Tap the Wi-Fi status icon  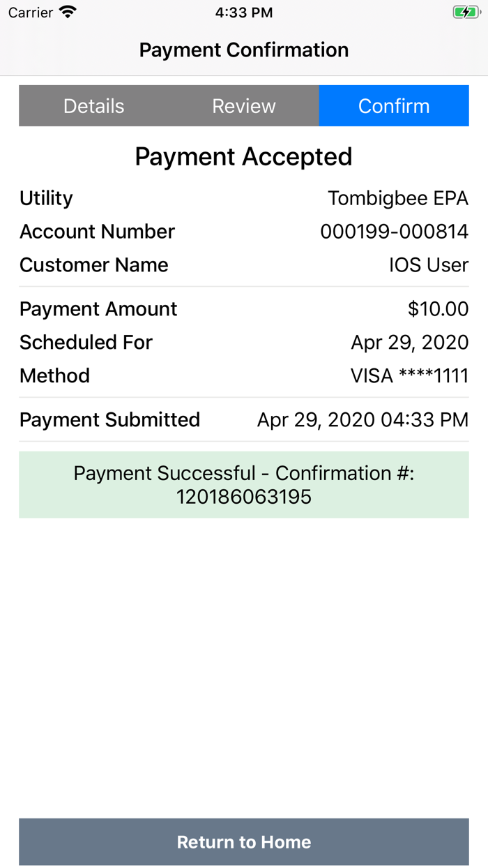pyautogui.click(x=68, y=13)
